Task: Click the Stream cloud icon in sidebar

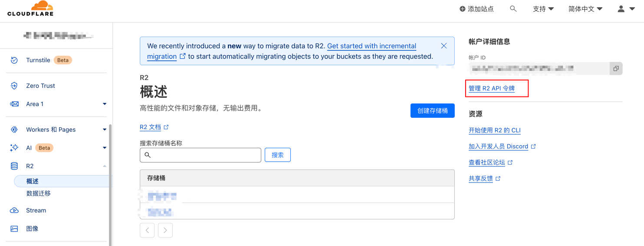Action: coord(14,210)
